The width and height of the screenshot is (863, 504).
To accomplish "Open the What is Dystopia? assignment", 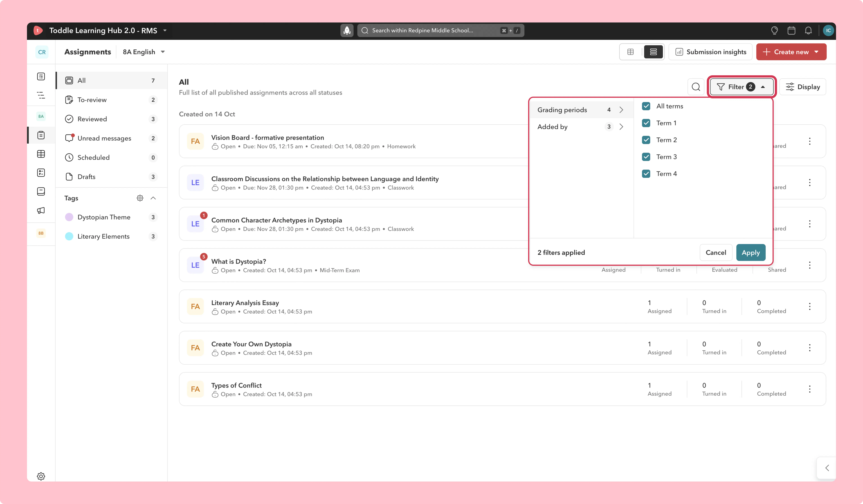I will pyautogui.click(x=239, y=261).
